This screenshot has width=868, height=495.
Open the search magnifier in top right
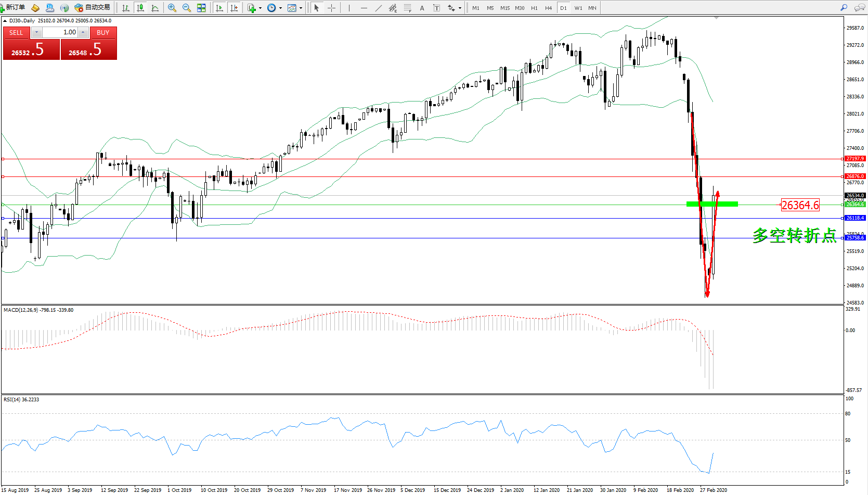click(x=844, y=8)
